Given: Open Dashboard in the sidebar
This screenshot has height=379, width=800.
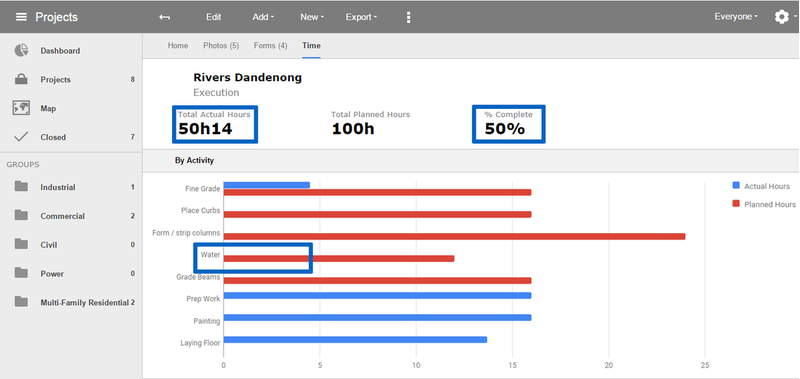Looking at the screenshot, I should coord(60,51).
